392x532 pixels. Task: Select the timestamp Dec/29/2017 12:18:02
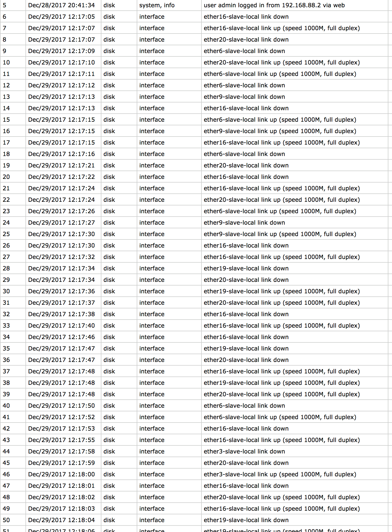[61, 497]
